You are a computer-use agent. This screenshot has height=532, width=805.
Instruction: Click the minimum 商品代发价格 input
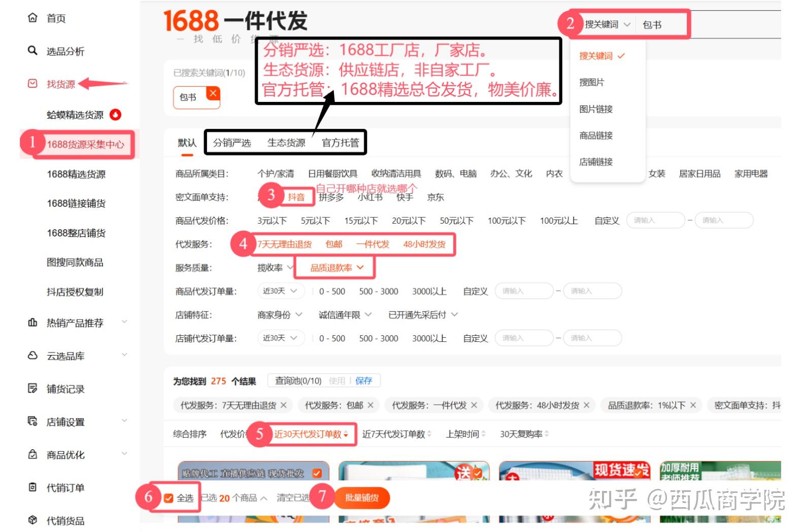click(x=656, y=221)
